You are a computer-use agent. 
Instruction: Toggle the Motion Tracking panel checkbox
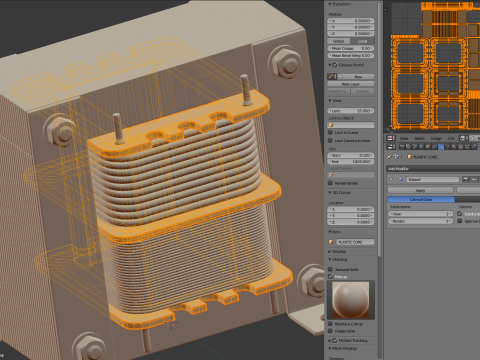click(x=335, y=340)
